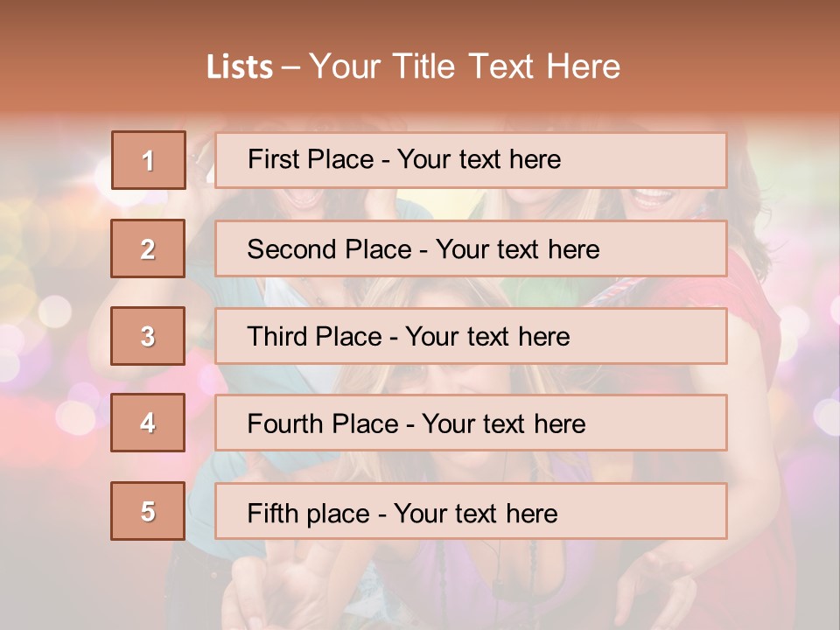Select the "Fifth place - Your text here" box

pyautogui.click(x=471, y=511)
